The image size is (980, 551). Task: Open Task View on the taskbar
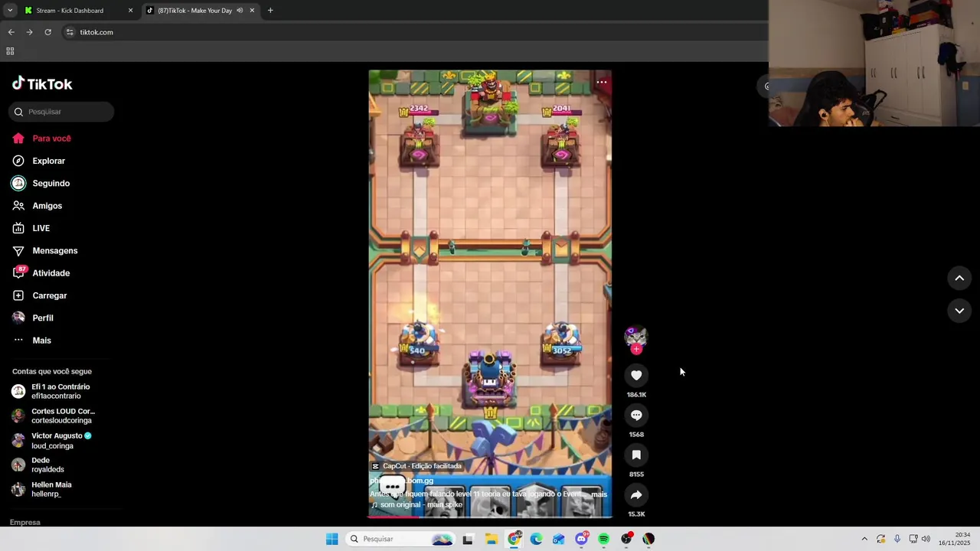click(468, 539)
